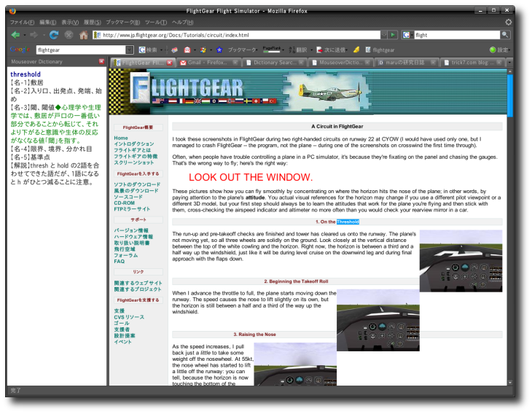The image size is (532, 414).
Task: Expand the Google toolbar search history dropdown
Action: coord(129,50)
